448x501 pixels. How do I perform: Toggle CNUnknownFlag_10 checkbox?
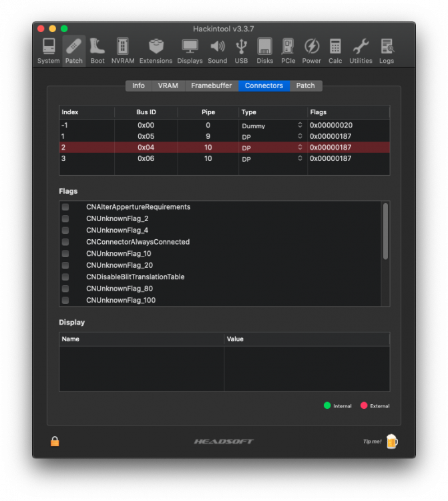pyautogui.click(x=65, y=254)
